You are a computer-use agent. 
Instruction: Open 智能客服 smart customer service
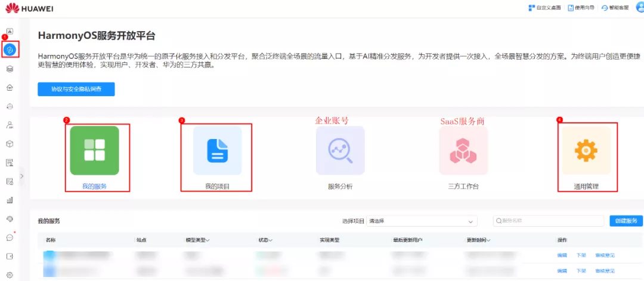pyautogui.click(x=615, y=8)
